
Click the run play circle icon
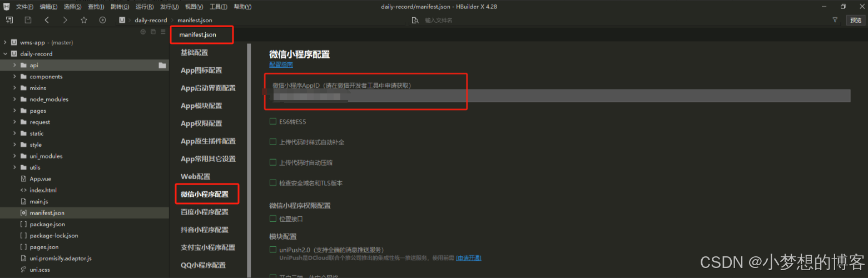[102, 20]
